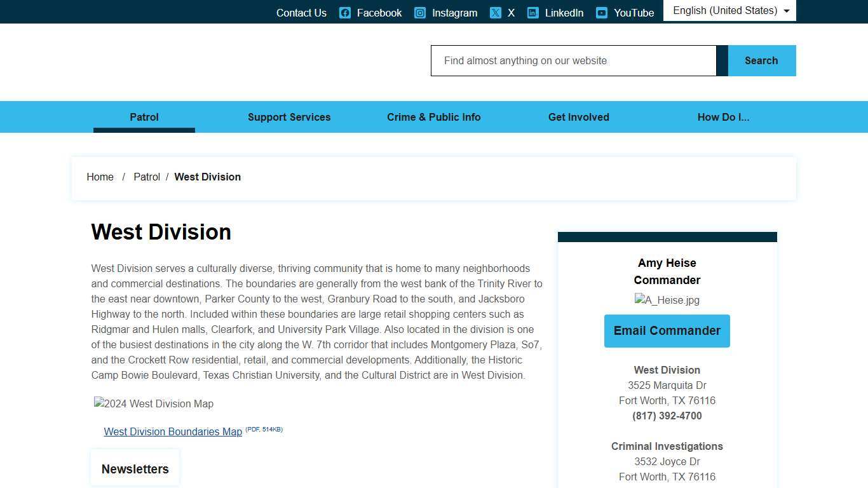Expand the How Do I... menu
The image size is (868, 488).
723,117
